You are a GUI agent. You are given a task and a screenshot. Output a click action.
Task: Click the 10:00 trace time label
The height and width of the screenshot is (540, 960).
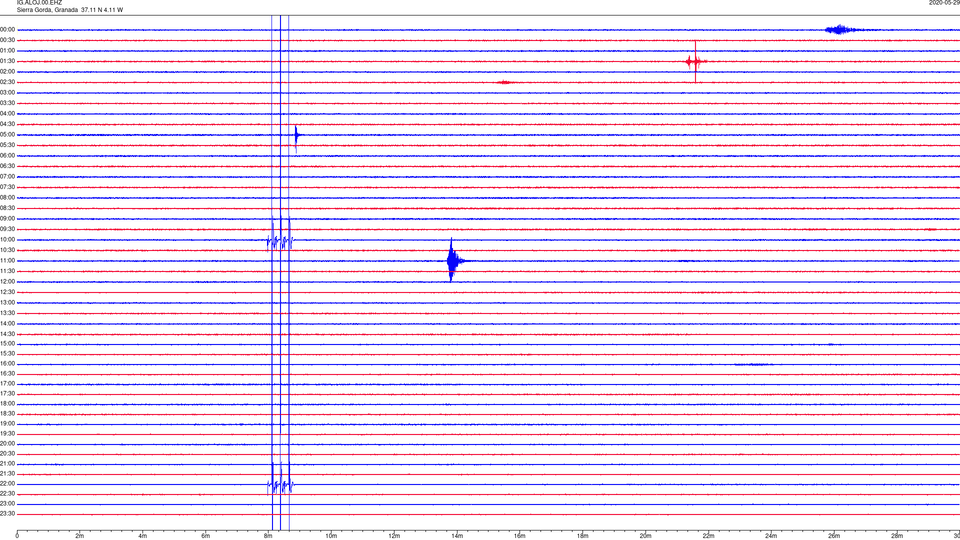tap(8, 240)
